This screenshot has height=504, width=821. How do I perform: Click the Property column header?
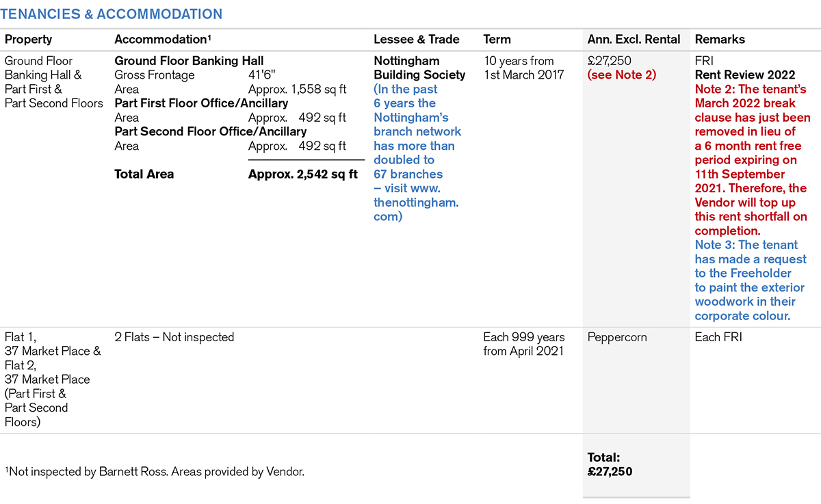tap(28, 40)
